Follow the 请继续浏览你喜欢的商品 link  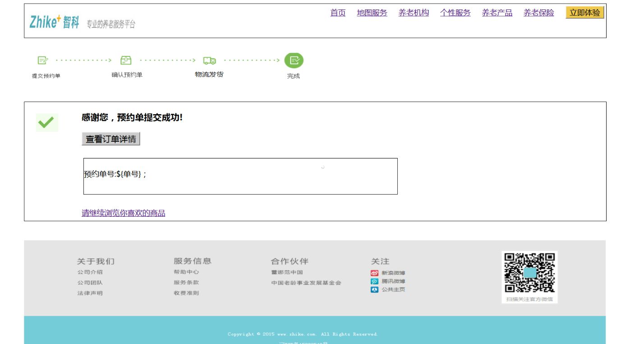123,213
